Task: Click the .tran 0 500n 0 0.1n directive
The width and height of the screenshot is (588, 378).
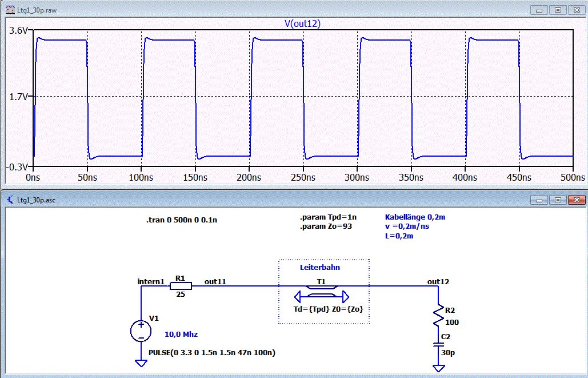Action: (x=182, y=220)
